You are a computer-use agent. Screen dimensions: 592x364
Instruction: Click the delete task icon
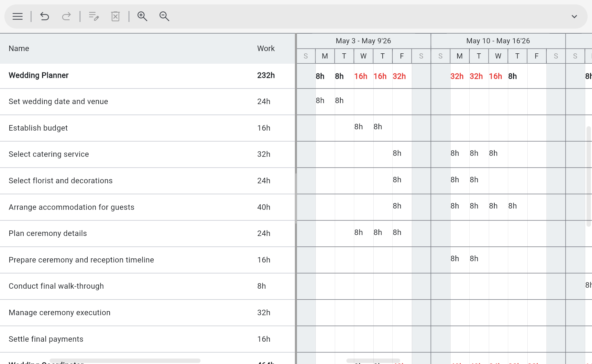(x=115, y=16)
